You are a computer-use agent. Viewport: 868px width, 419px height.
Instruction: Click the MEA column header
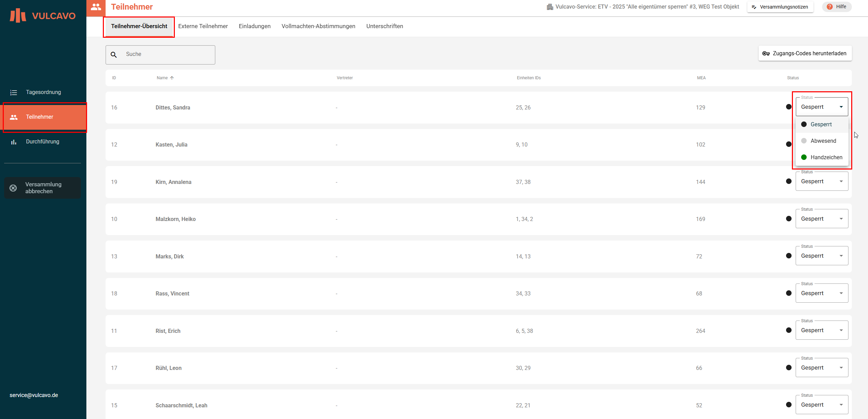(x=701, y=78)
